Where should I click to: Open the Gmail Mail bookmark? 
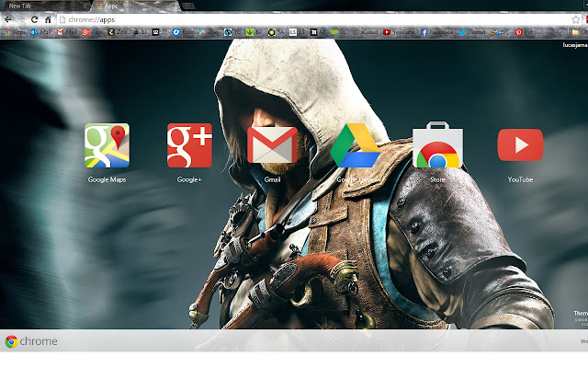(67, 32)
